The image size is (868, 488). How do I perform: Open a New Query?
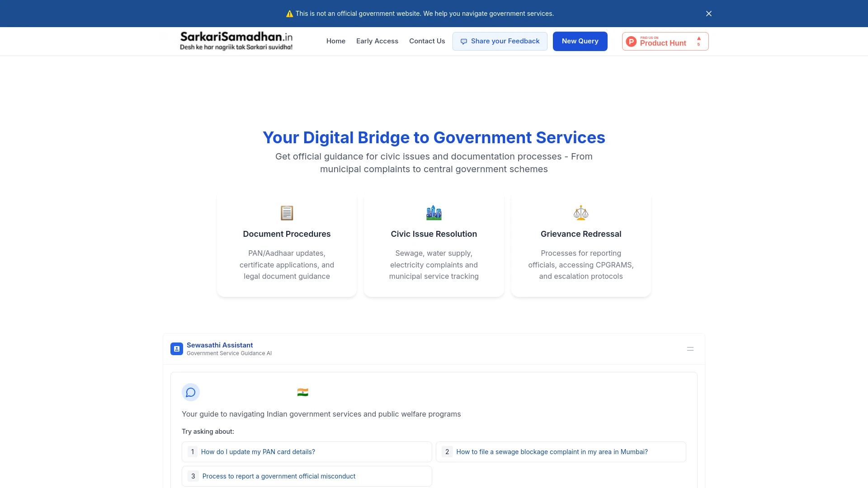[580, 41]
